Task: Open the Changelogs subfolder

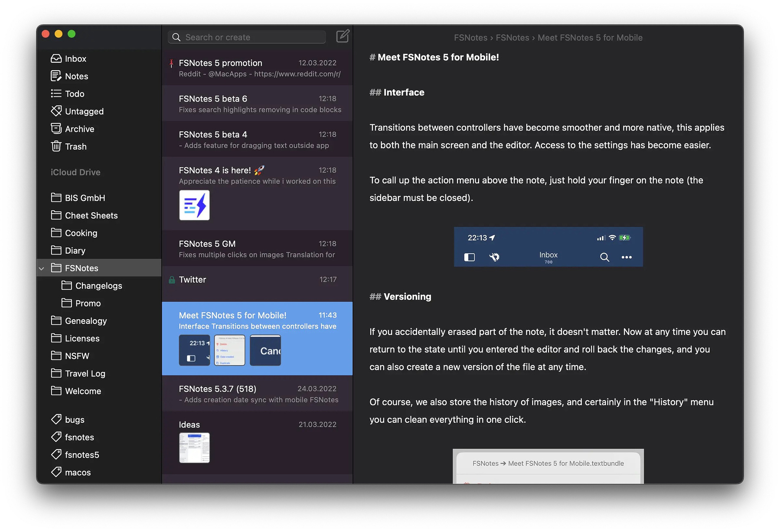Action: pyautogui.click(x=98, y=286)
